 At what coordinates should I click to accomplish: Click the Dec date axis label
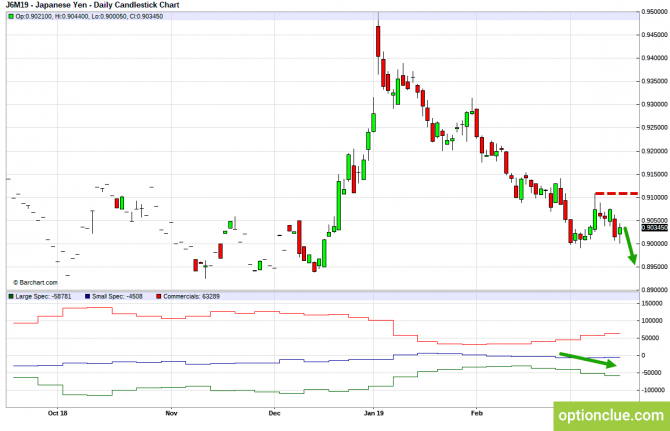point(274,413)
